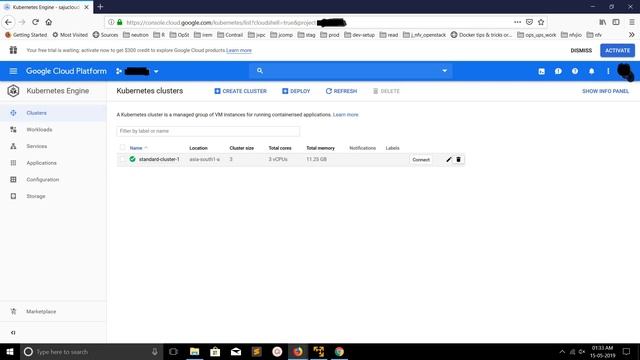Click the REFRESH button
The height and width of the screenshot is (360, 640).
(341, 91)
